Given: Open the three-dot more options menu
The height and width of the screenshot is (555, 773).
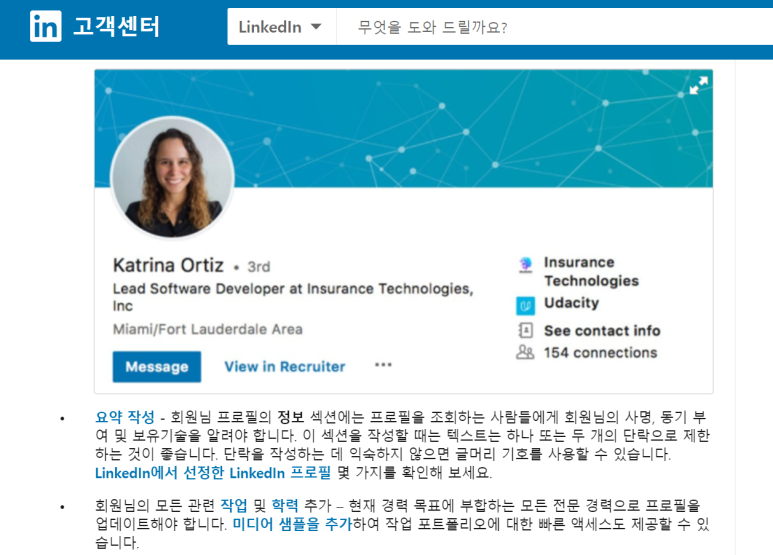Looking at the screenshot, I should click(383, 365).
